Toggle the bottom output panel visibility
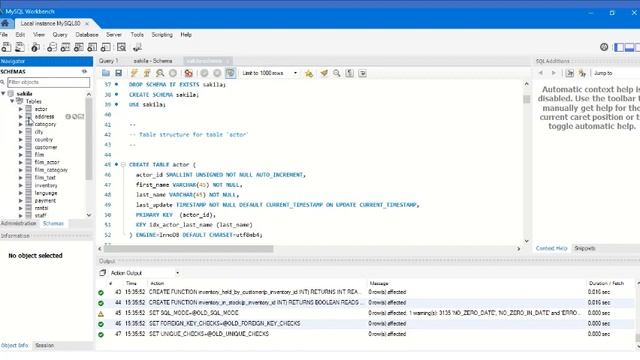The height and width of the screenshot is (360, 640). click(x=629, y=47)
